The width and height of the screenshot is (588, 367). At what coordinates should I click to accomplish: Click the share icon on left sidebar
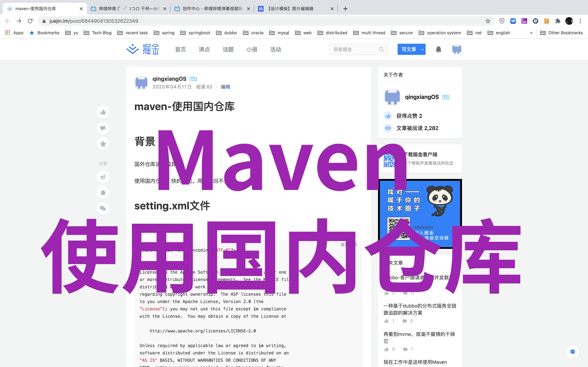point(103,163)
